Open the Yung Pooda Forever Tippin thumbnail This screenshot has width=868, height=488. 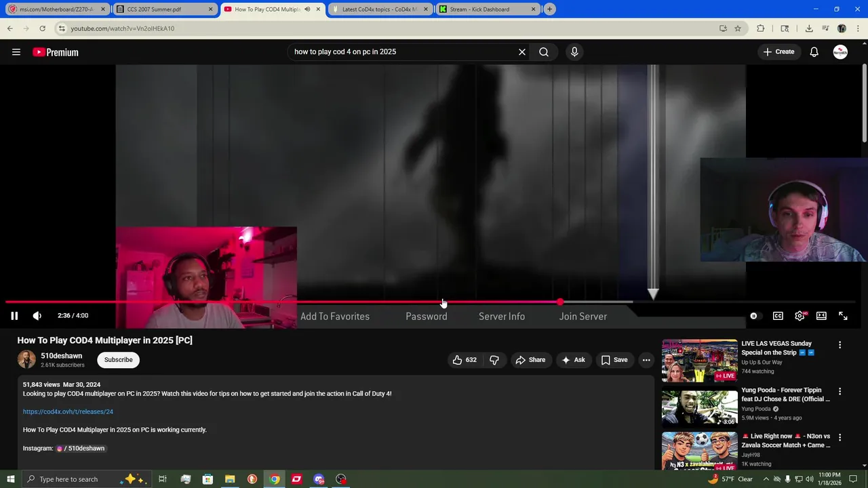699,407
